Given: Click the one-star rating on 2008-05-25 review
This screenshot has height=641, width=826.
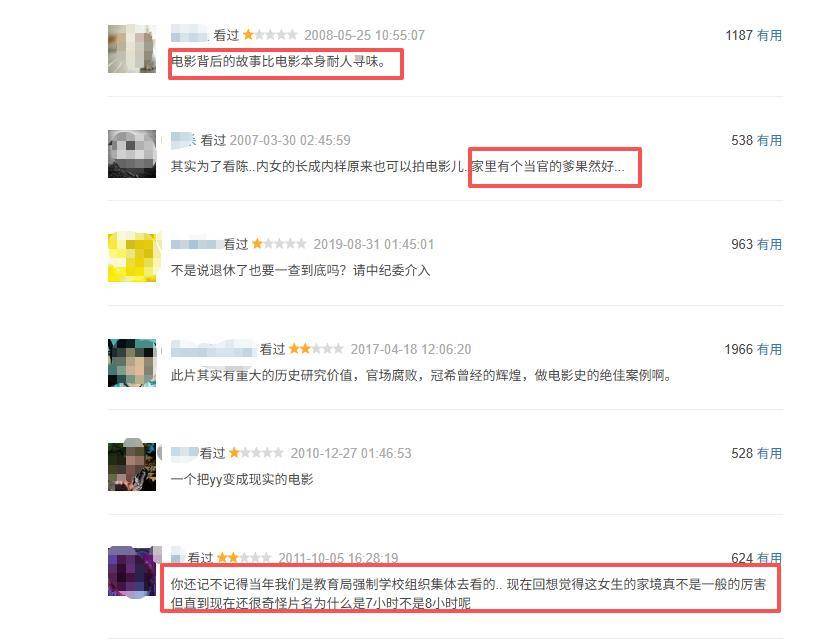Looking at the screenshot, I should pos(270,35).
